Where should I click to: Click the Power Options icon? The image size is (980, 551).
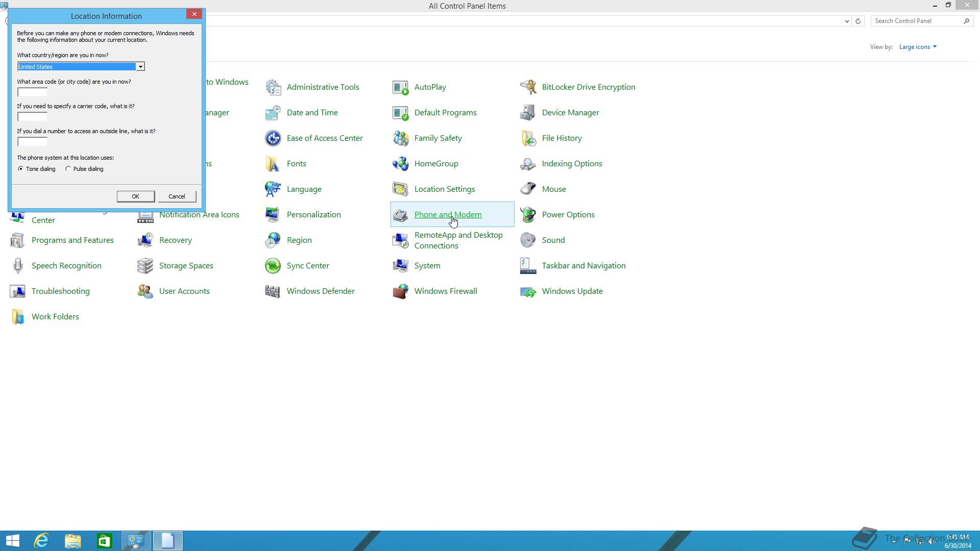pos(528,215)
